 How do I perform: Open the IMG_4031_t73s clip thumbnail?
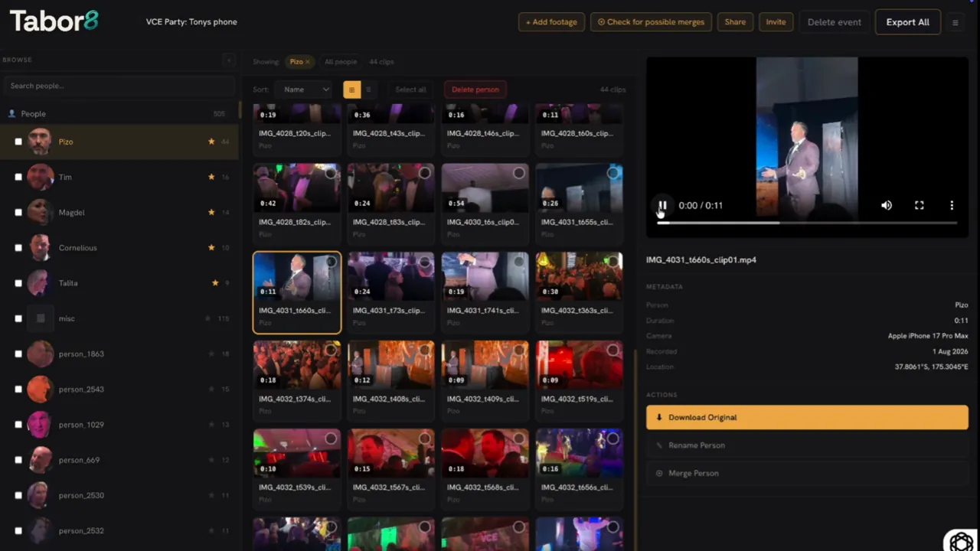coord(390,275)
